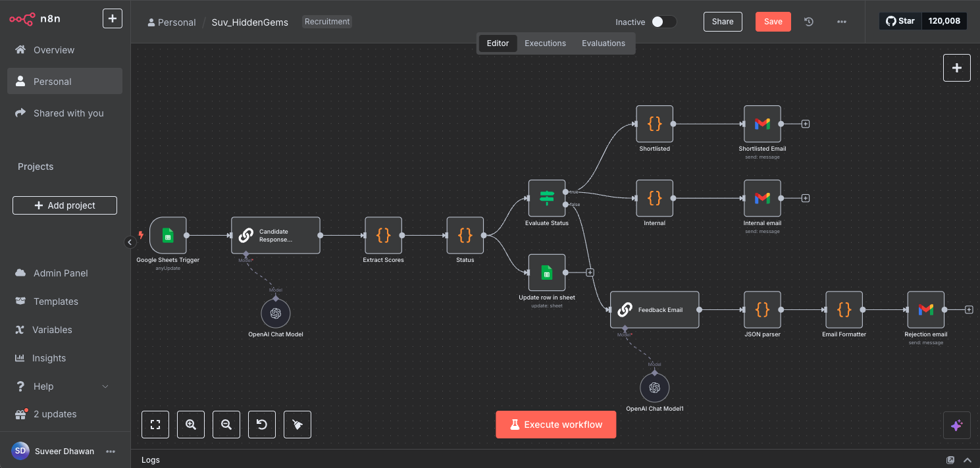980x468 pixels.
Task: Click the Google Sheets Trigger node
Action: (x=168, y=235)
